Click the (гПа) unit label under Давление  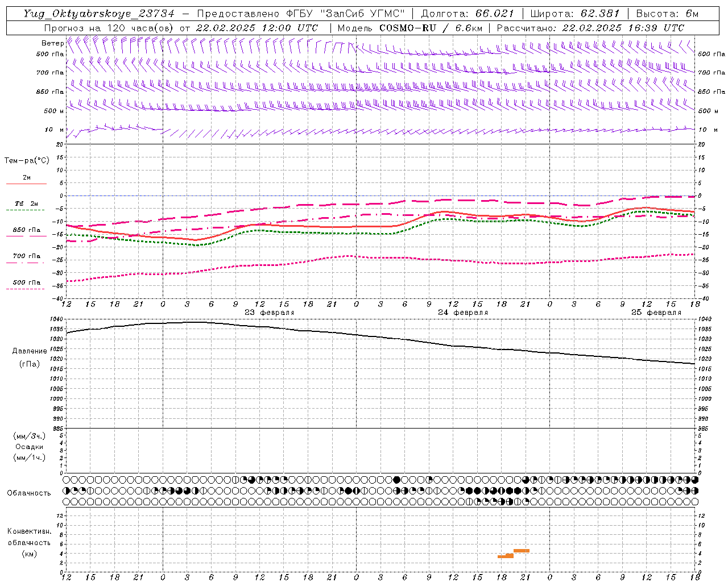30,364
